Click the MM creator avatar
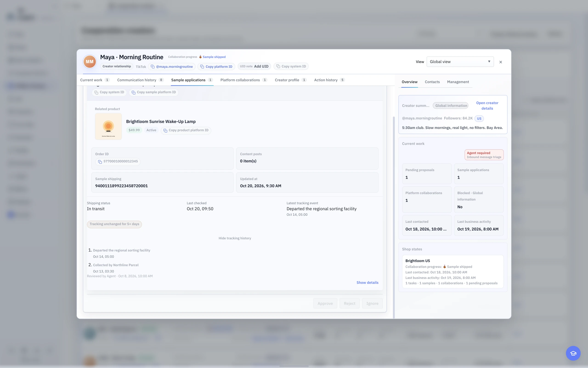 (x=90, y=62)
